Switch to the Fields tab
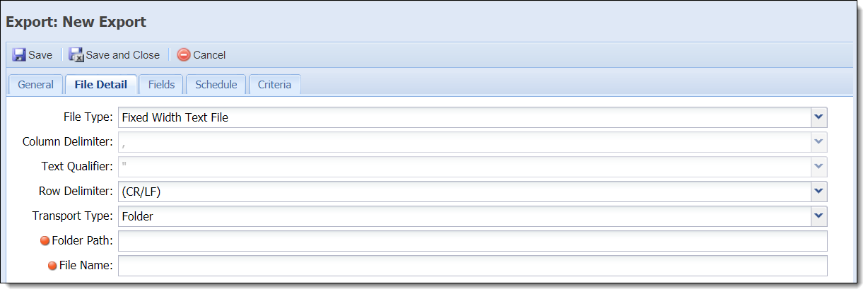868x294 pixels. tap(161, 84)
